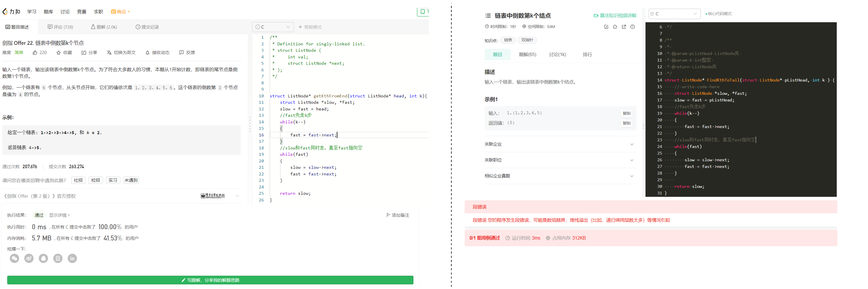Click 添加备注 add note
This screenshot has height=289, width=868.
coord(398,215)
